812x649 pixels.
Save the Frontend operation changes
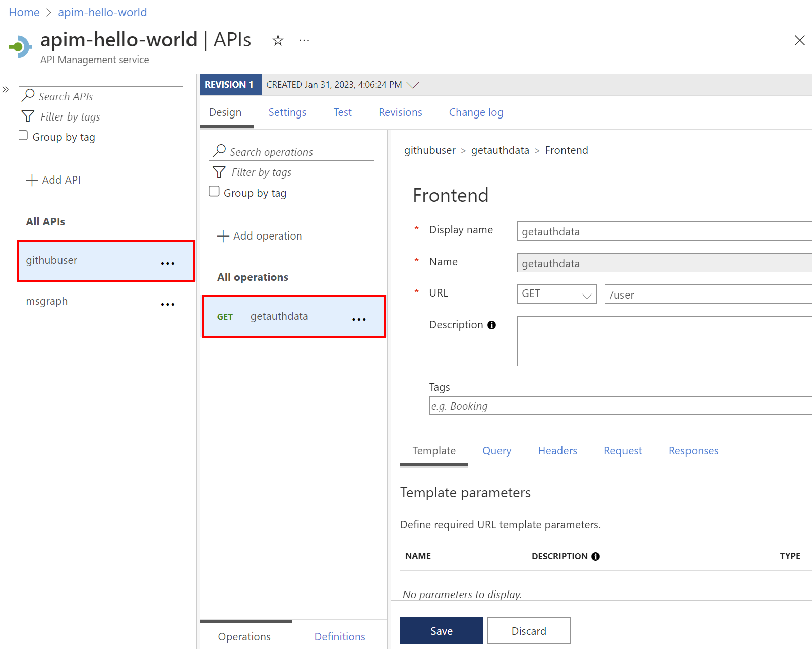click(x=441, y=630)
